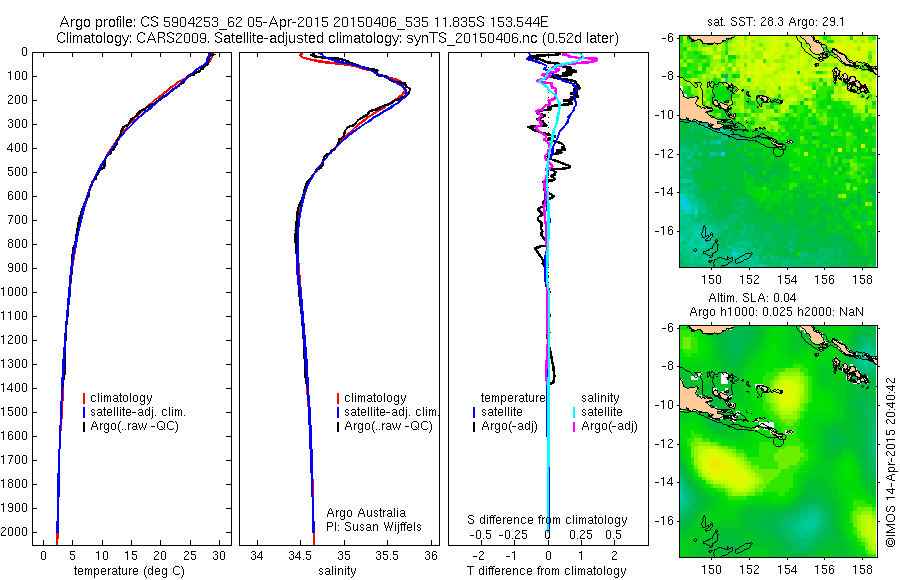Click 'T difference from climatology' axis label
900x580 pixels.
(546, 571)
